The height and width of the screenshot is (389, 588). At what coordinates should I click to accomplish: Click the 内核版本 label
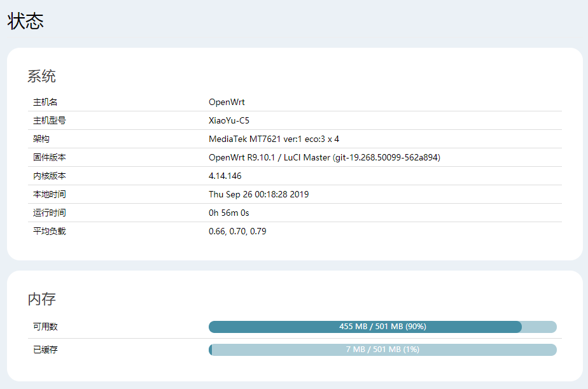coord(50,176)
